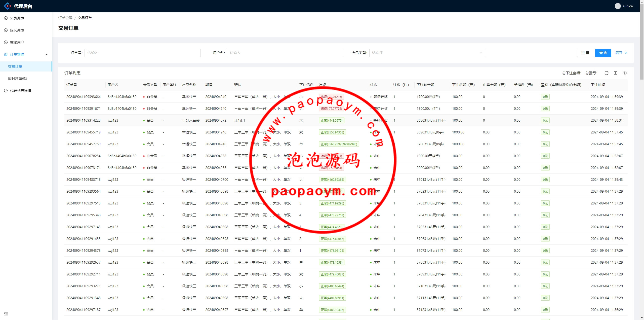Image resolution: width=644 pixels, height=320 pixels.
Task: Click the 陪玩列表 sidebar icon
Action: [x=6, y=30]
